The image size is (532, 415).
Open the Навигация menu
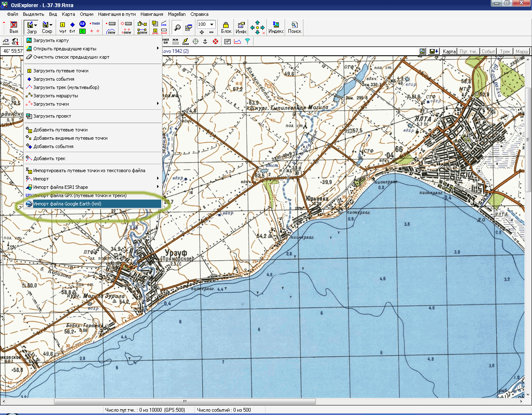click(152, 14)
